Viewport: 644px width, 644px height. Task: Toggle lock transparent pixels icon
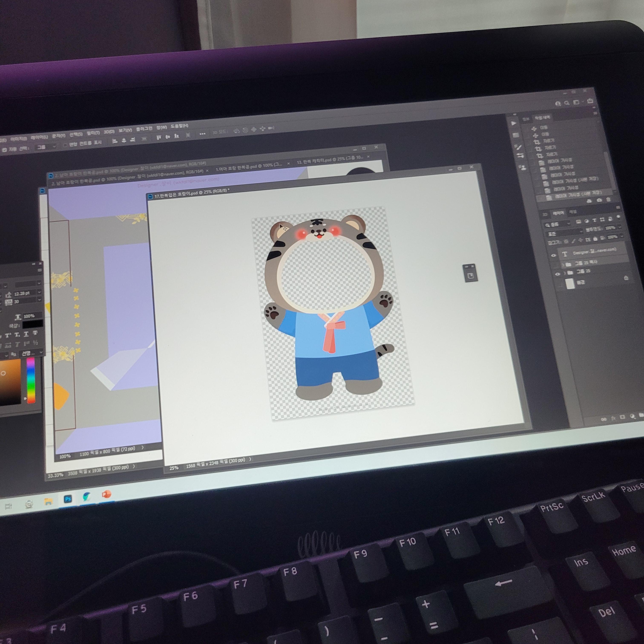[566, 242]
